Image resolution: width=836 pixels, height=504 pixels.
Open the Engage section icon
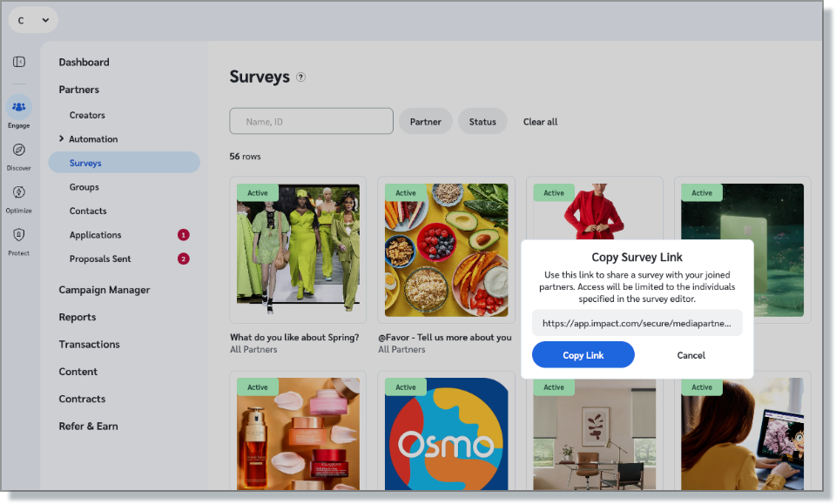tap(18, 107)
